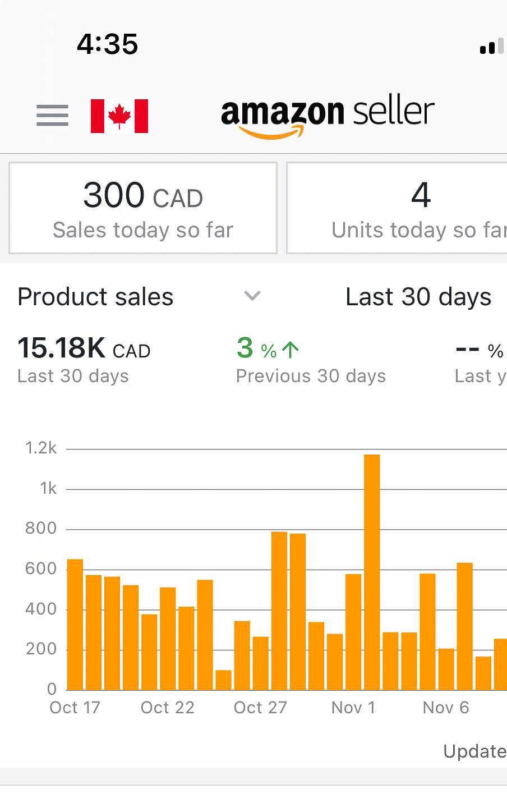This screenshot has width=507, height=812.
Task: Select the first bar for Oct 17
Action: tap(75, 624)
